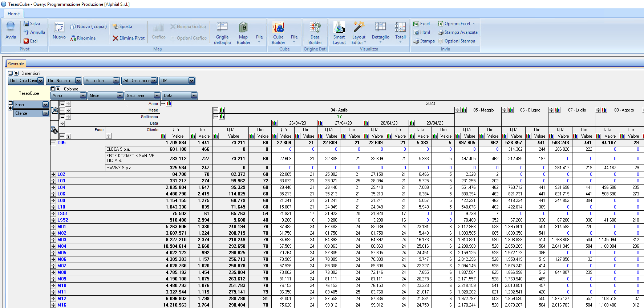The height and width of the screenshot is (308, 644).
Task: Click the M01 phase link
Action: click(x=62, y=227)
